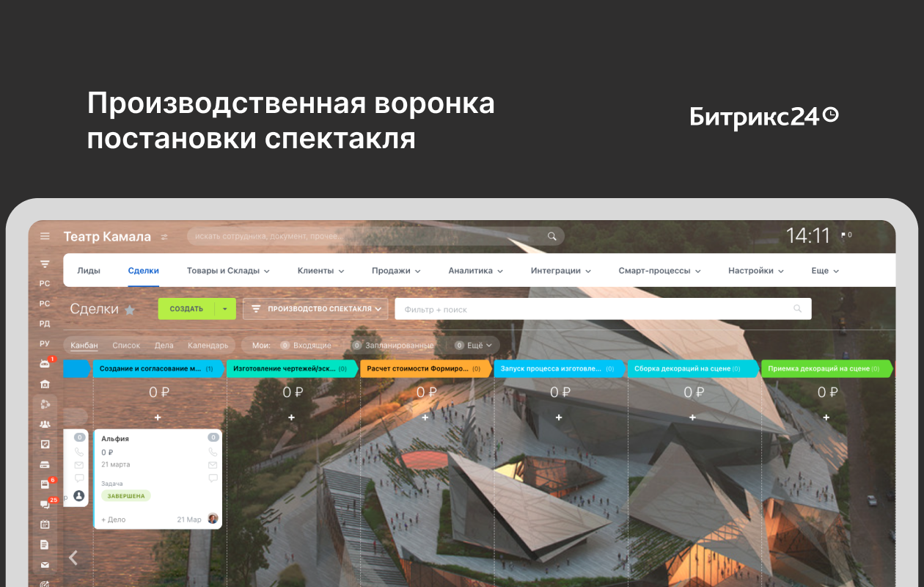
Task: Open the tasks checkmark sidebar icon
Action: point(45,444)
